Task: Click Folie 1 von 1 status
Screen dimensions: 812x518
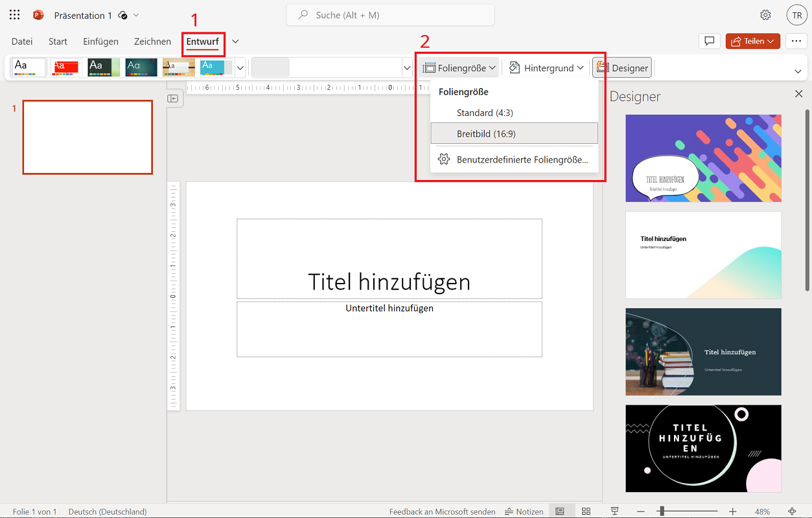Action: coord(34,512)
